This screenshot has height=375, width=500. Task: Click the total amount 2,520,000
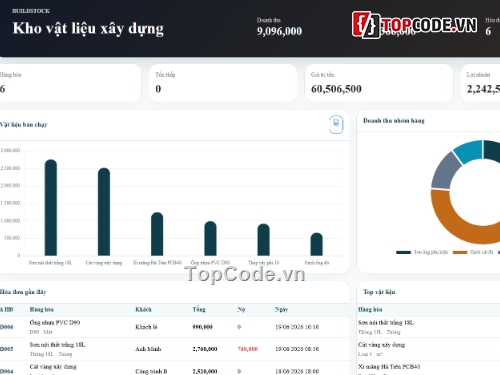pos(205,371)
